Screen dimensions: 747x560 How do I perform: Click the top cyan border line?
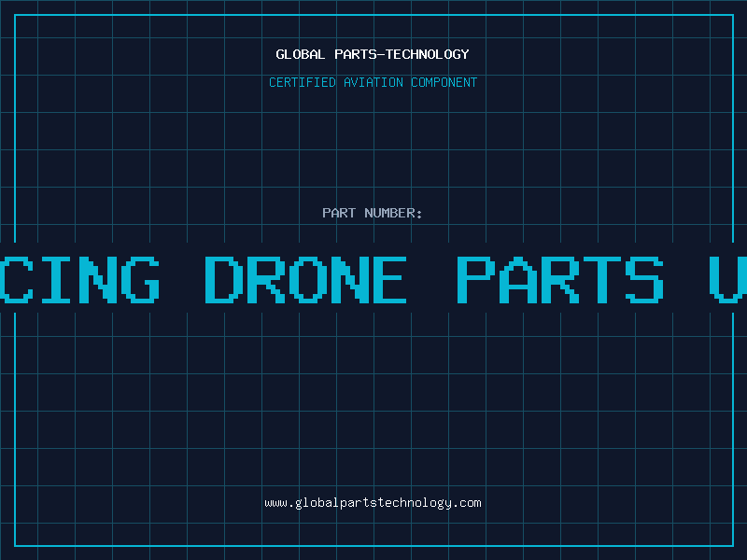(373, 15)
